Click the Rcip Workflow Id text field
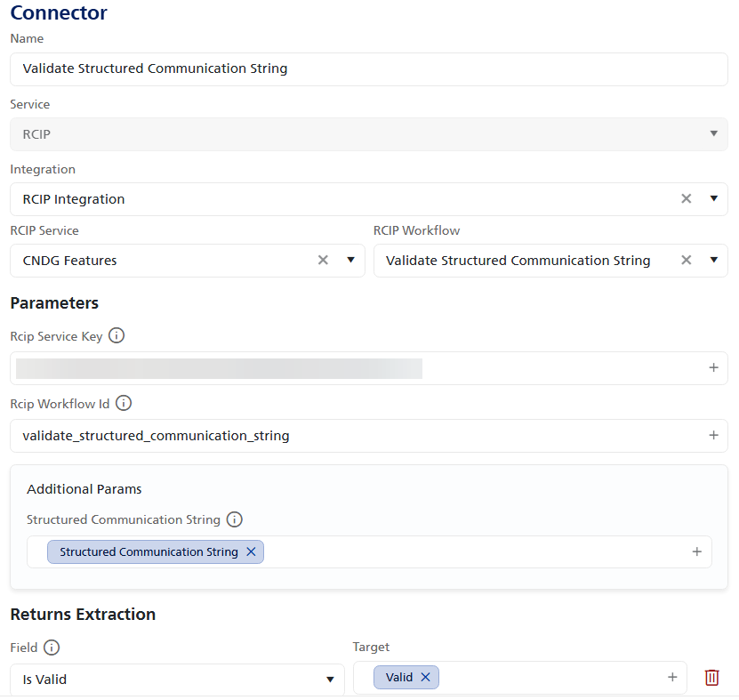Viewport: 739px width, 700px height. [x=356, y=436]
